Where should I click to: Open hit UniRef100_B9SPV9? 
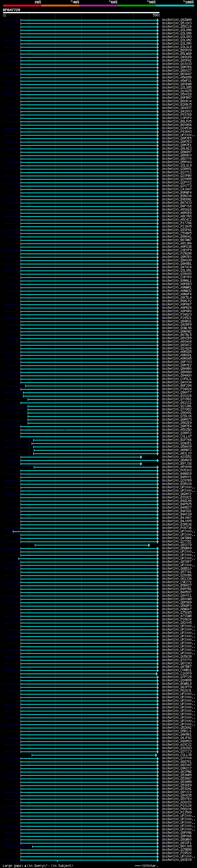[x=177, y=50]
